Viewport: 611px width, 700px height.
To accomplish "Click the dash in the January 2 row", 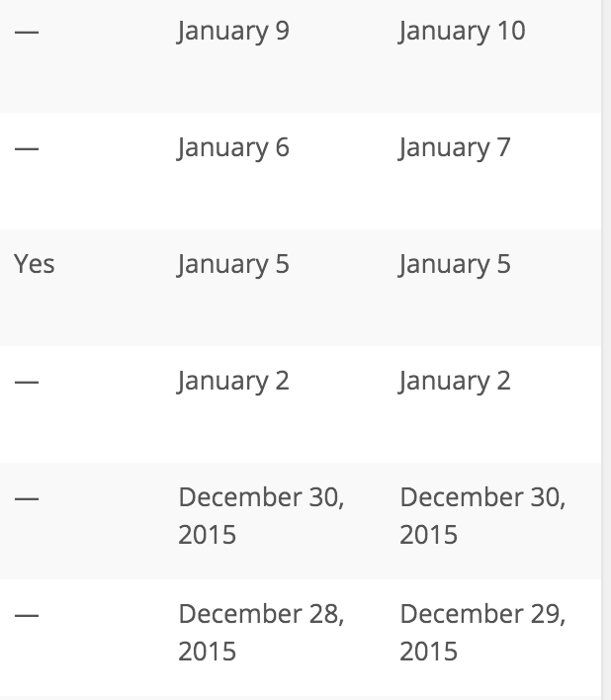I will click(x=27, y=383).
